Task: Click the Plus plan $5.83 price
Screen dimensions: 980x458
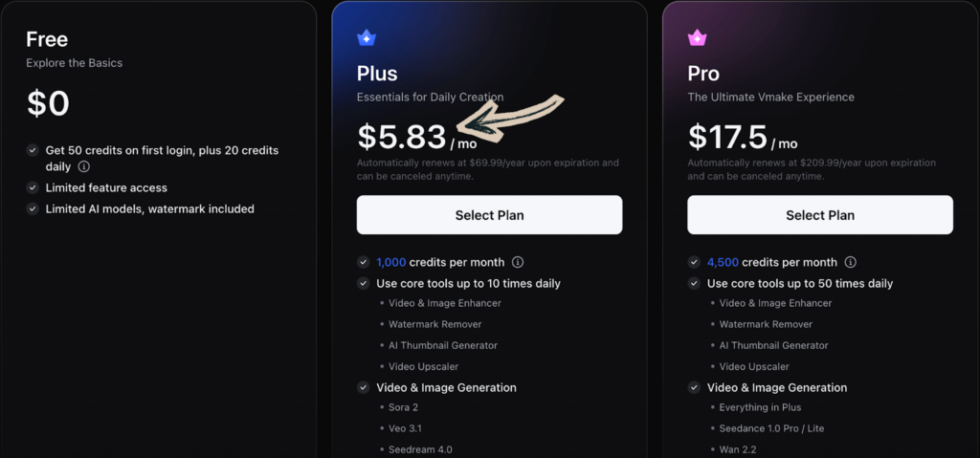Action: (x=402, y=137)
